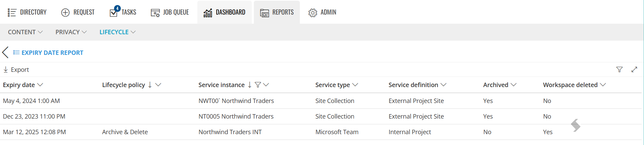
Task: Click the Service instance column filter icon
Action: click(x=258, y=85)
